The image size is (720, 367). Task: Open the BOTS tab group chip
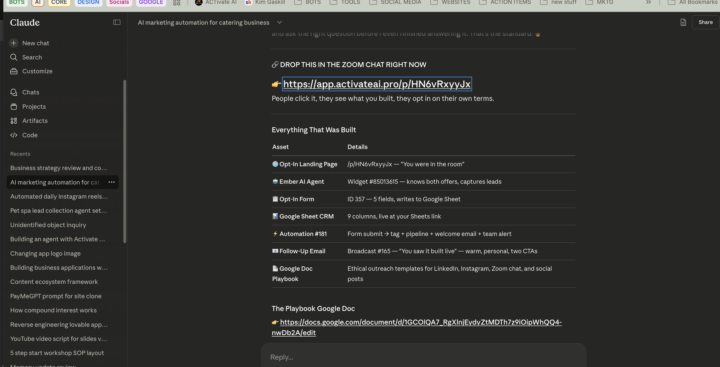pos(17,2)
